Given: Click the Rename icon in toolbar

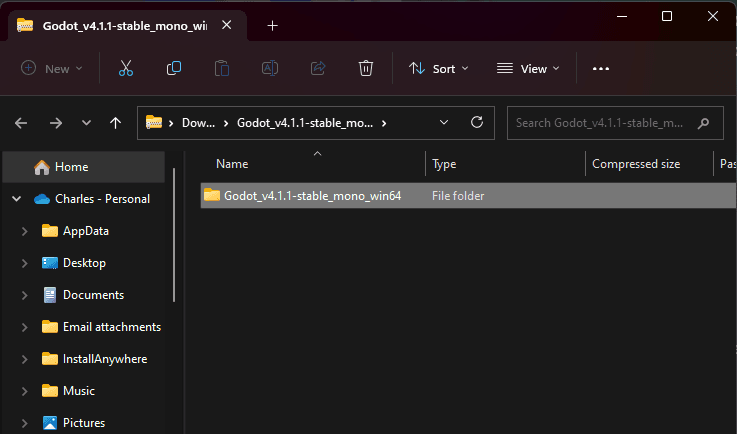Looking at the screenshot, I should point(270,68).
